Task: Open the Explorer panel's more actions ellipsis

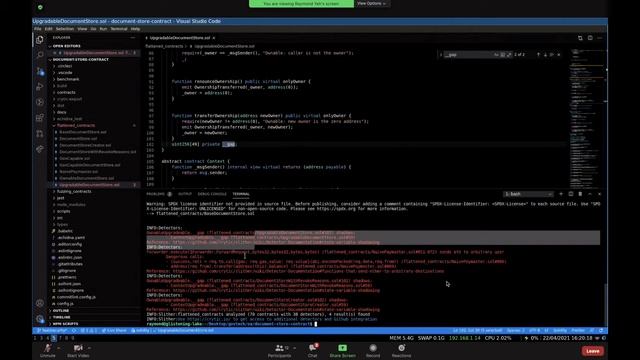Action: (133, 38)
